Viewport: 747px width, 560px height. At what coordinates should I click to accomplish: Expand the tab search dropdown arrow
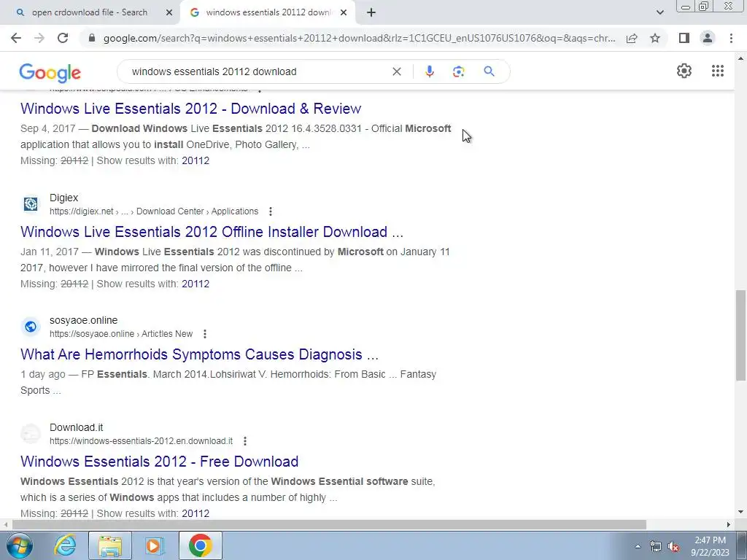pyautogui.click(x=659, y=12)
